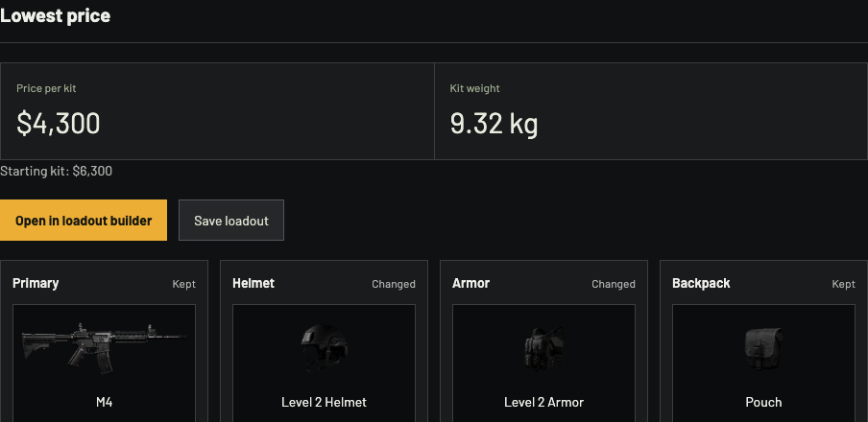Image resolution: width=868 pixels, height=422 pixels.
Task: Click the Lowest price heading
Action: [56, 15]
